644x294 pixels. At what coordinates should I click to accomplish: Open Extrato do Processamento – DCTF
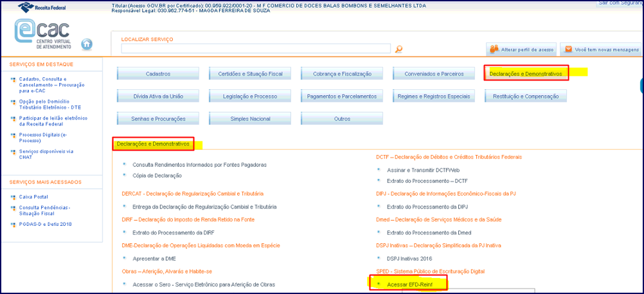pos(427,181)
